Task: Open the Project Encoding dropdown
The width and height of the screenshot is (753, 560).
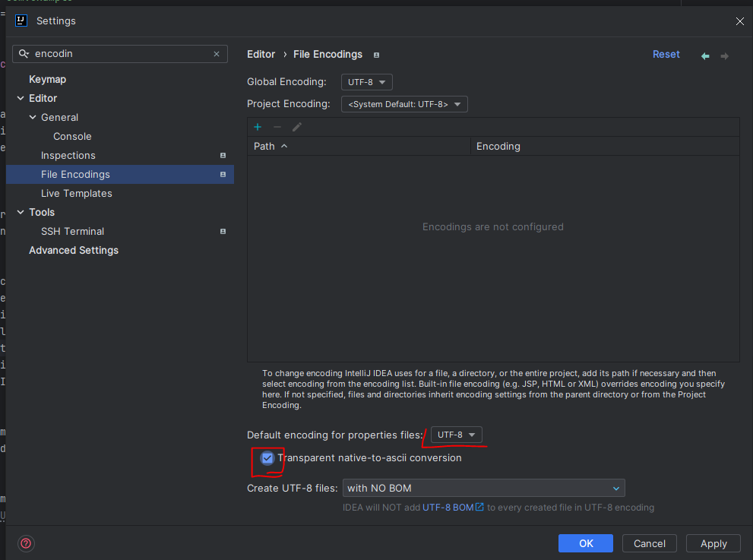Action: click(x=404, y=104)
